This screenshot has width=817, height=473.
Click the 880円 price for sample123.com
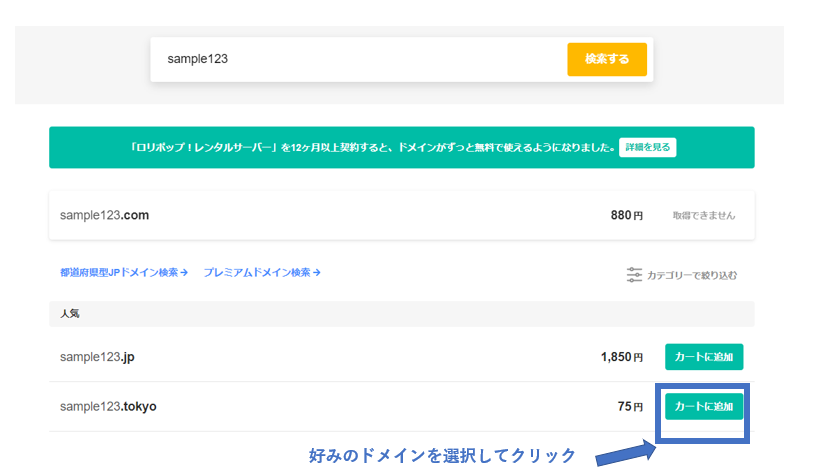click(x=627, y=215)
